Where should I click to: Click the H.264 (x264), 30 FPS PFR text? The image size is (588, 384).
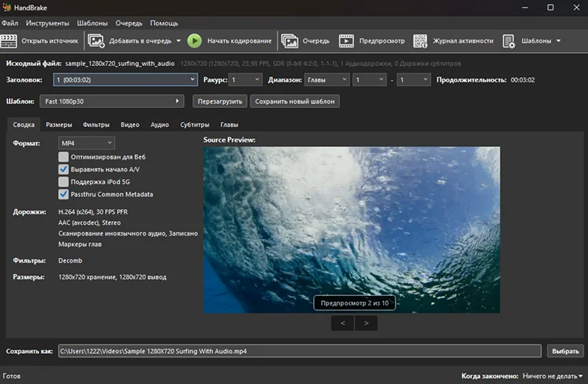click(93, 212)
